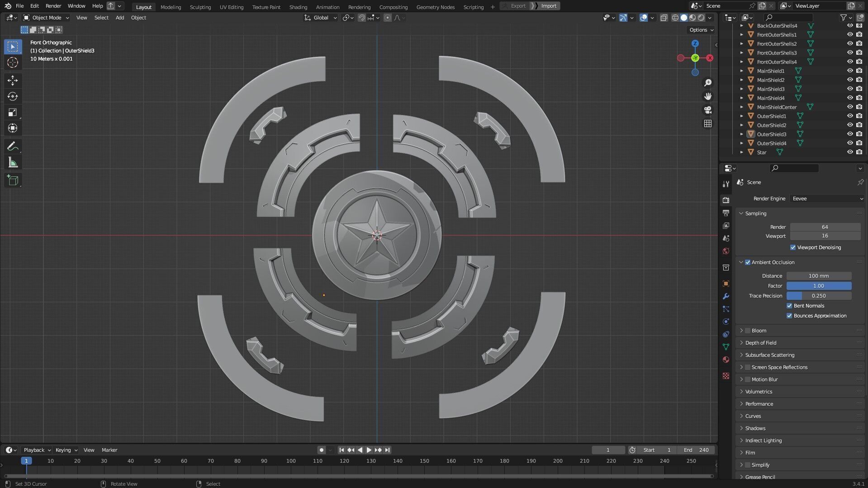Viewport: 868px width, 488px height.
Task: Select the Add Cube tool
Action: pyautogui.click(x=13, y=180)
